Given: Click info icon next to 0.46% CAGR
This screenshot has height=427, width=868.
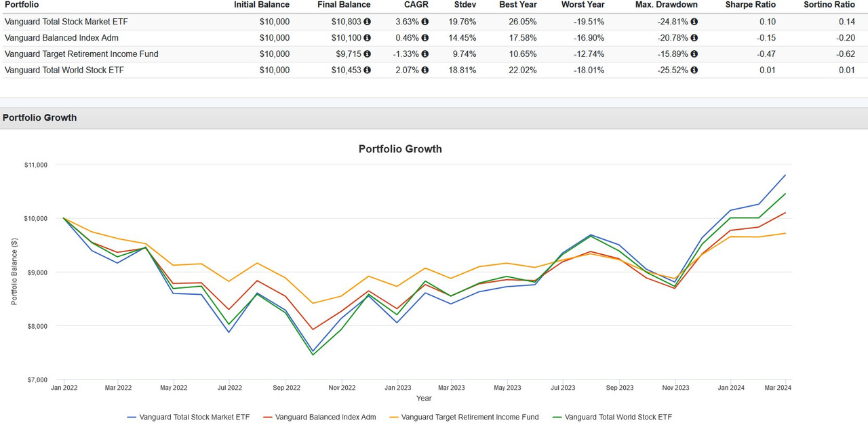Looking at the screenshot, I should click(x=425, y=38).
